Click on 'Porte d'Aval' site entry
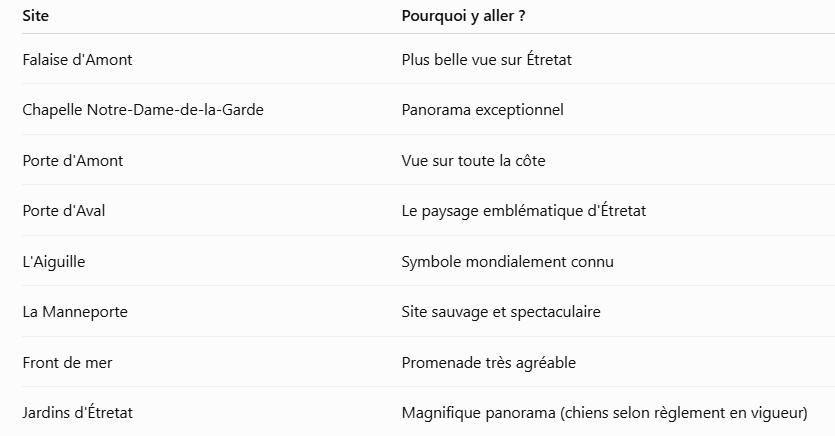This screenshot has height=436, width=835. pyautogui.click(x=63, y=211)
